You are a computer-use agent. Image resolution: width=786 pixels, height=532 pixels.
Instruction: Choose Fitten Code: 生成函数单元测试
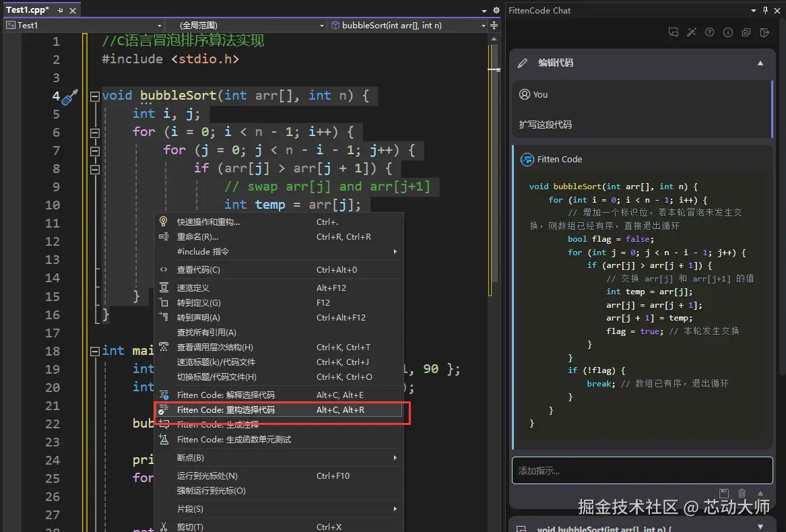coord(280,439)
